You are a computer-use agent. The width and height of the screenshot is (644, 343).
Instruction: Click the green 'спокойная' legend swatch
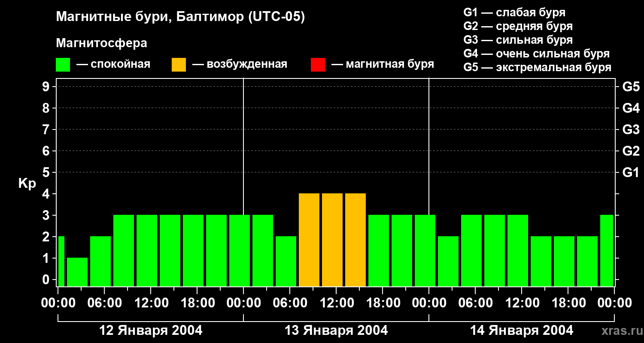[x=63, y=65]
